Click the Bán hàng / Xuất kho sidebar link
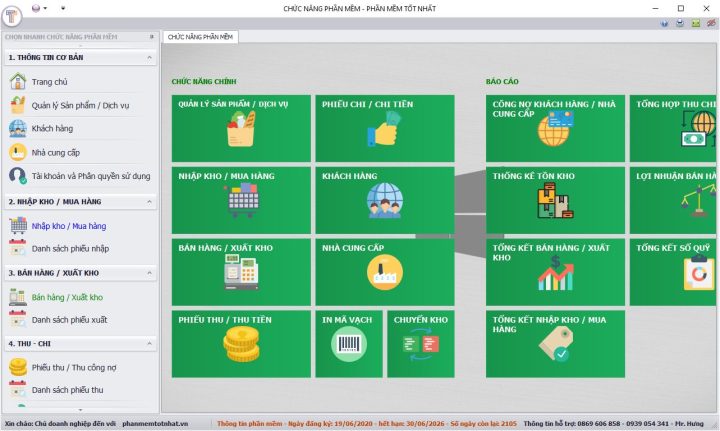 67,297
